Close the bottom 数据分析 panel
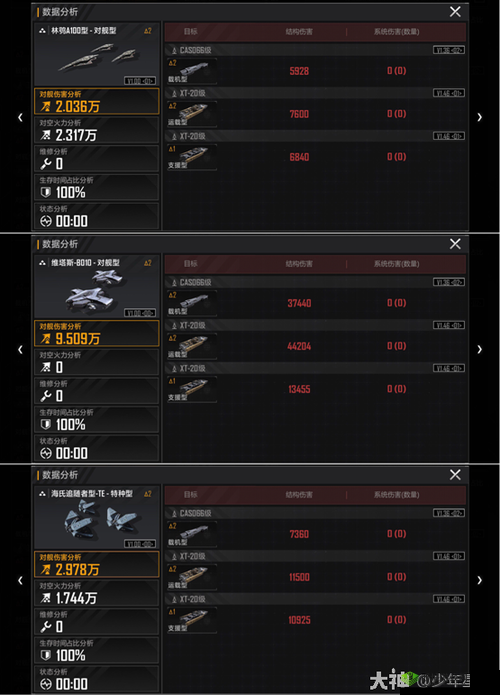The height and width of the screenshot is (695, 500). click(x=455, y=475)
